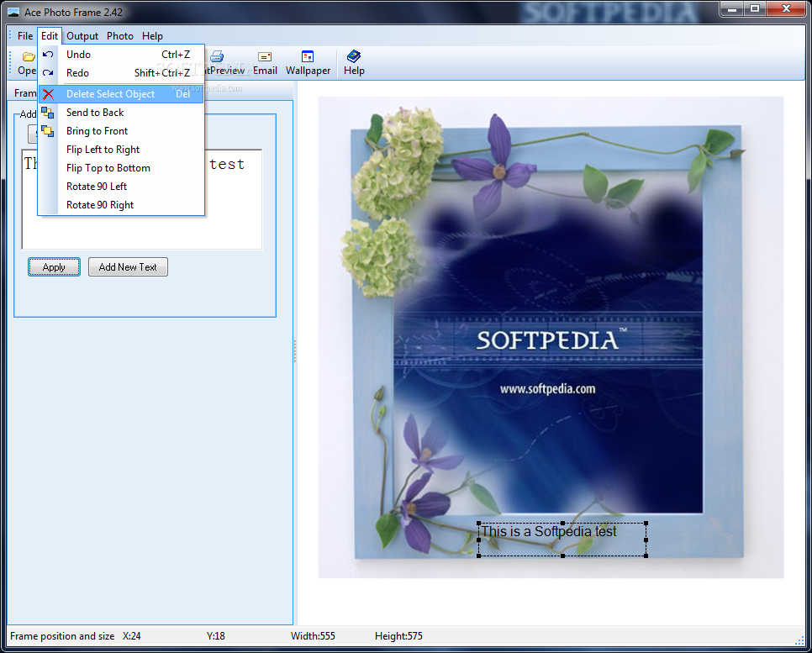
Task: Open the Help menu in menu bar
Action: click(x=152, y=36)
